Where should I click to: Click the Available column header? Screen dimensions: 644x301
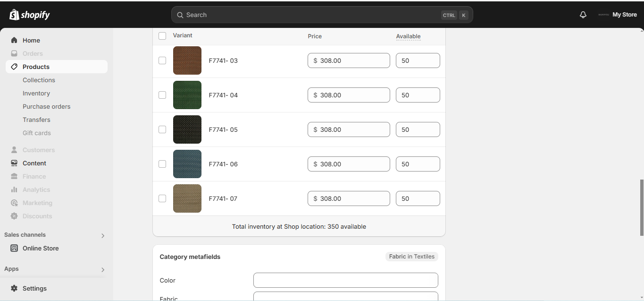(408, 36)
